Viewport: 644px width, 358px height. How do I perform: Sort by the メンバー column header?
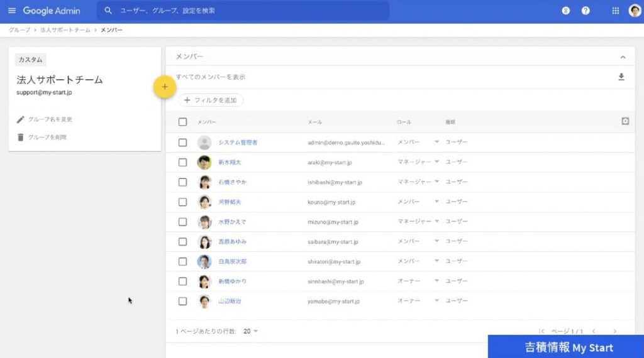(206, 122)
